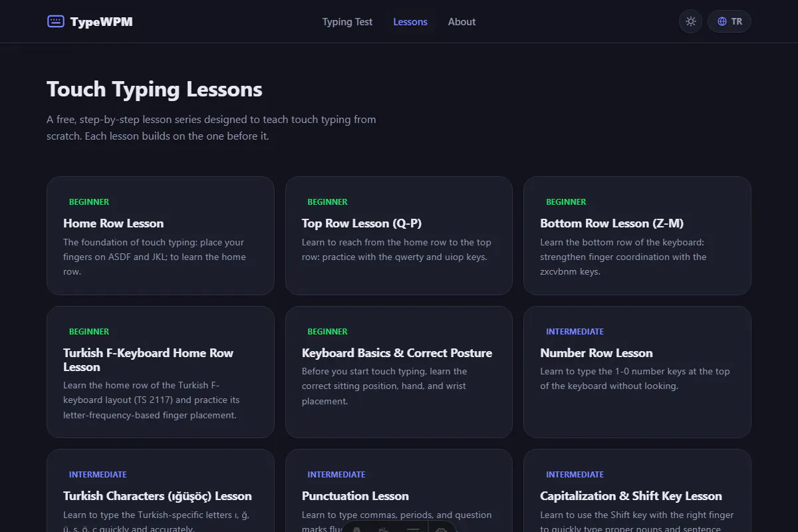Click 'type the 1-0 number keys' description
The image size is (798, 532).
634,378
